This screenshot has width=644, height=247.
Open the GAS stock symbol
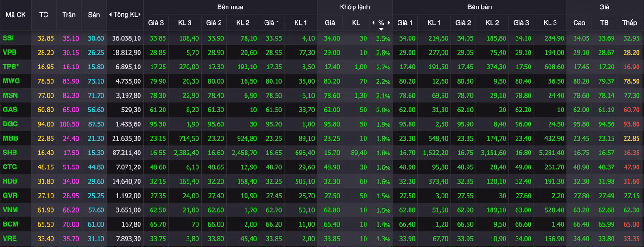pos(10,110)
